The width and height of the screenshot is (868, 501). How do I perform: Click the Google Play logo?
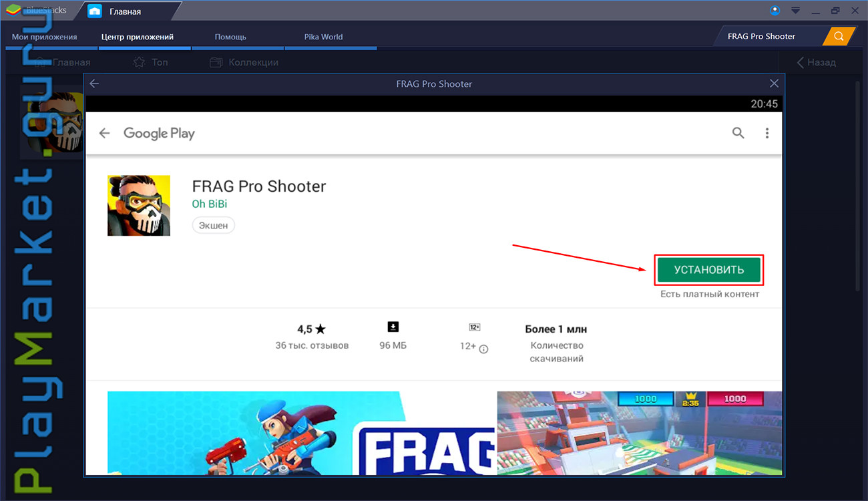159,133
